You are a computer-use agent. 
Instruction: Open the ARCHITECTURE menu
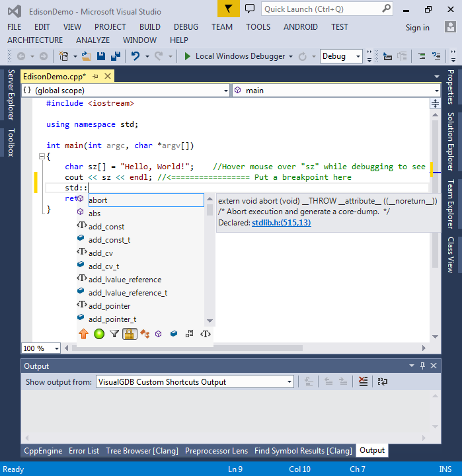click(x=35, y=40)
